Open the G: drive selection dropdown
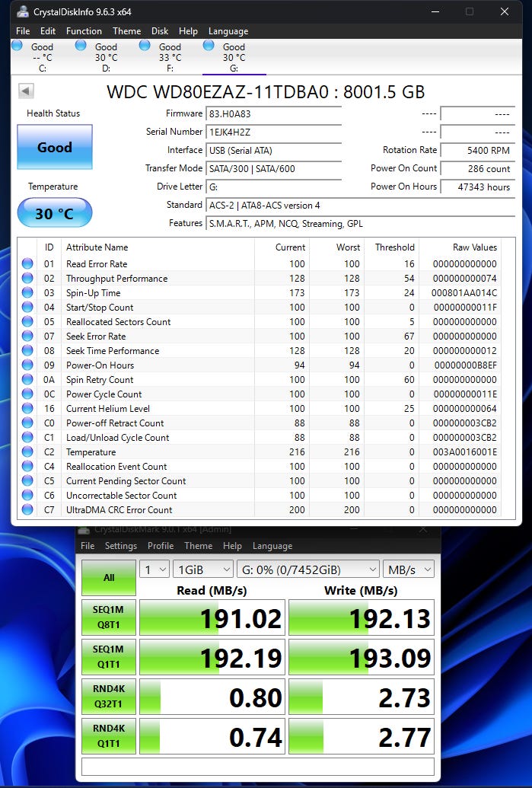 coord(308,569)
